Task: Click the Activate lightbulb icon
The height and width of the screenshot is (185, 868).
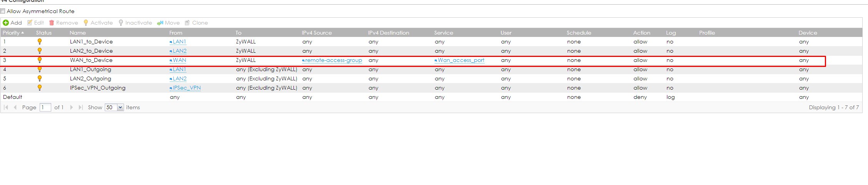Action: pos(86,23)
